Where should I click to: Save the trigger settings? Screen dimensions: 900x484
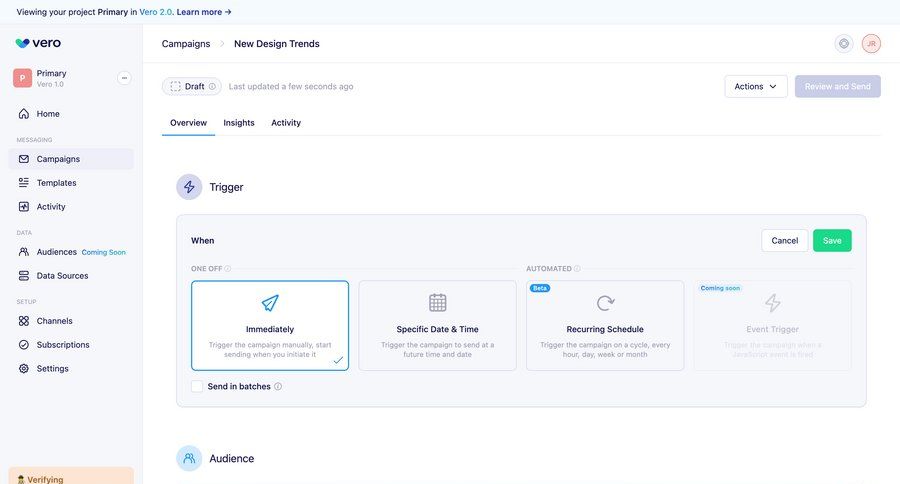[832, 241]
